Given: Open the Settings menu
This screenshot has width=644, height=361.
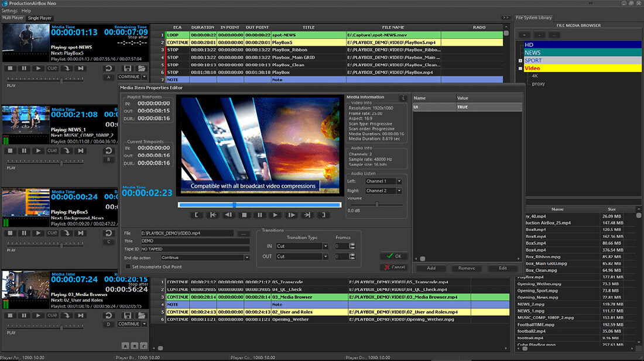Looking at the screenshot, I should point(9,11).
